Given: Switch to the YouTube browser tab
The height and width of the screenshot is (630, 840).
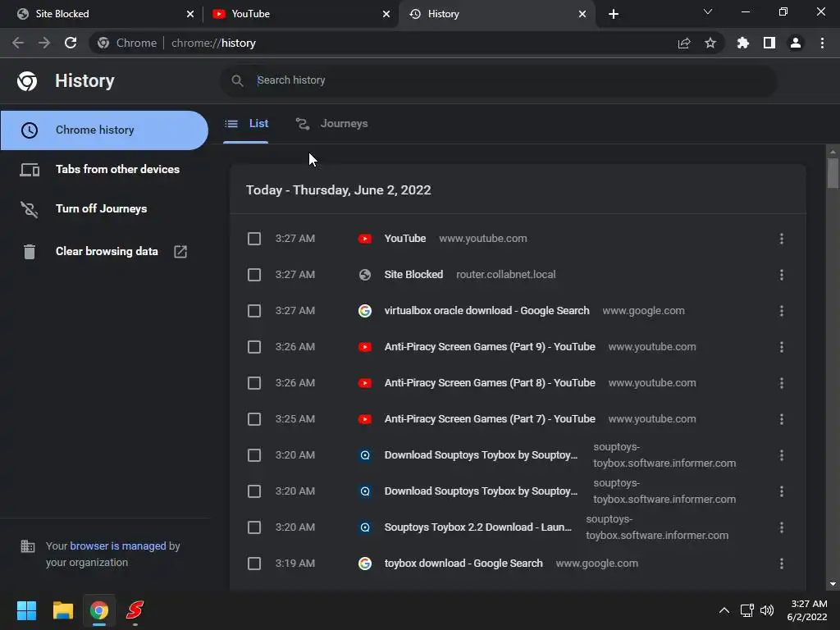Looking at the screenshot, I should [x=300, y=14].
